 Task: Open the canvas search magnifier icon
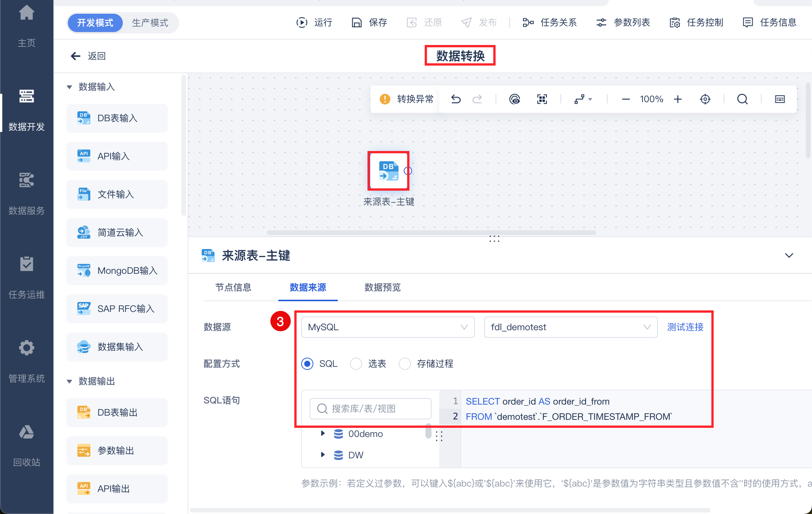(x=742, y=100)
